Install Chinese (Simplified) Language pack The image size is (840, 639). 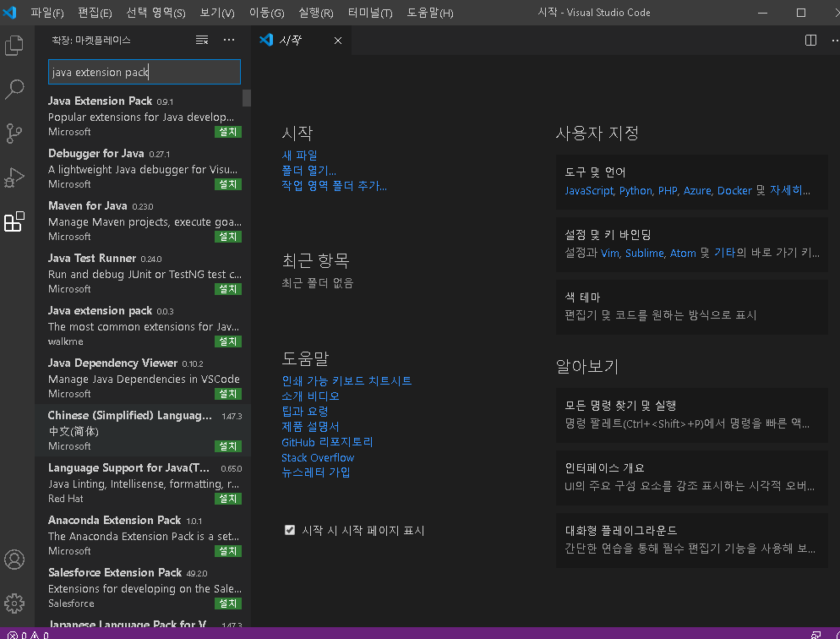pyautogui.click(x=227, y=446)
